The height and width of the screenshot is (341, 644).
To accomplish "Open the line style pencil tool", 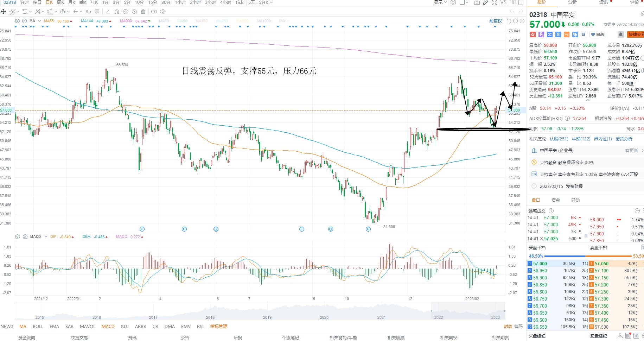I will pyautogui.click(x=108, y=12).
